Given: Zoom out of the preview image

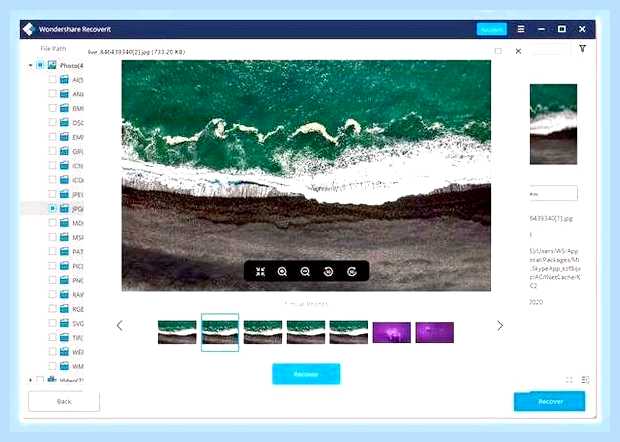Looking at the screenshot, I should tap(305, 272).
